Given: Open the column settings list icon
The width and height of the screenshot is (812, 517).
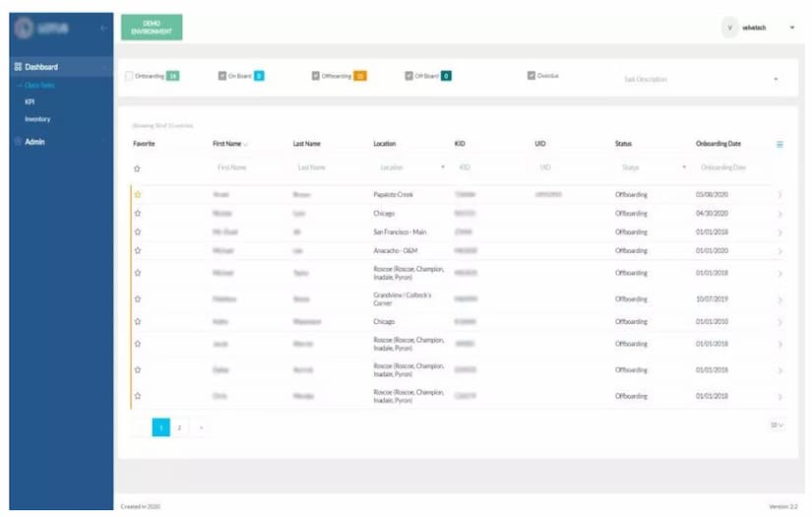Looking at the screenshot, I should point(780,144).
